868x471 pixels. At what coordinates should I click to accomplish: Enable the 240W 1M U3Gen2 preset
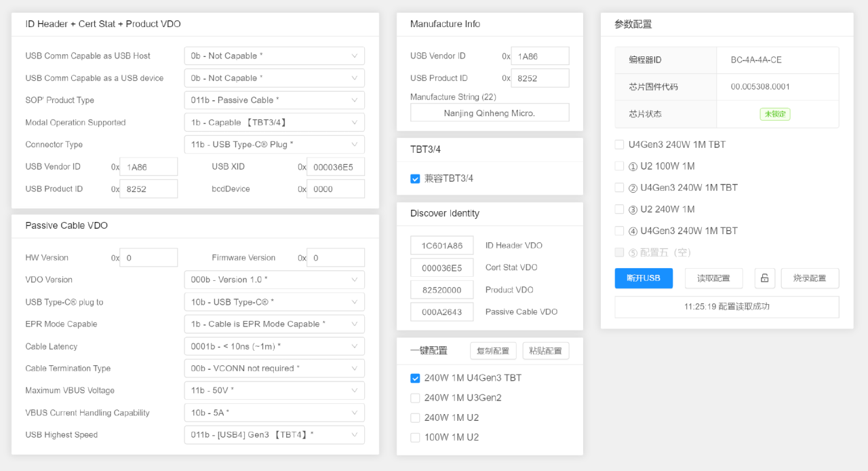[x=415, y=398]
